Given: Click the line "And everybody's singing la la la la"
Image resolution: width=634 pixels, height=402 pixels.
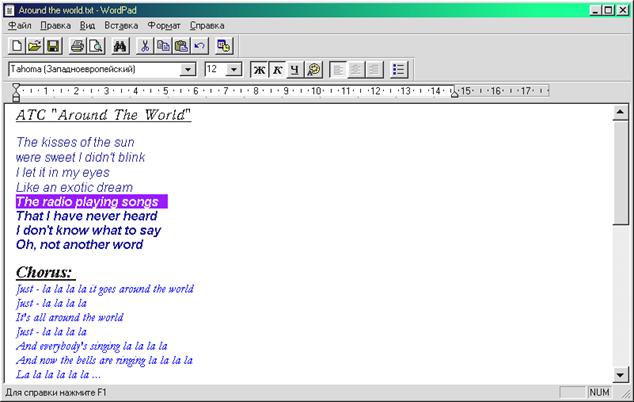Looking at the screenshot, I should pos(92,346).
